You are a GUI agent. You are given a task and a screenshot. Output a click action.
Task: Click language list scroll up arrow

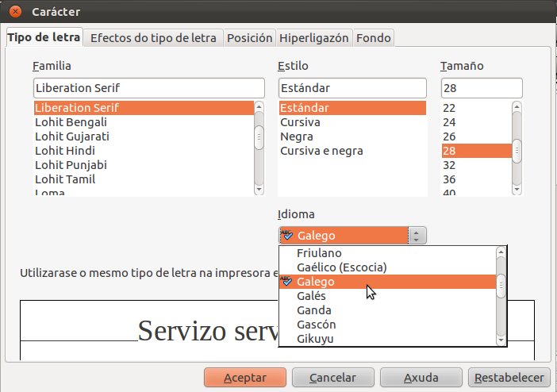pos(501,252)
